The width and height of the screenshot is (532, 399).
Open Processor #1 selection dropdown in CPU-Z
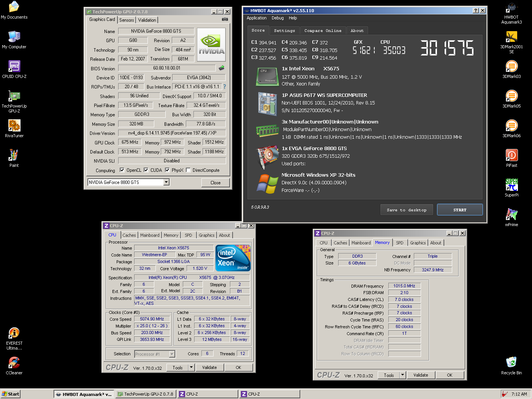pyautogui.click(x=172, y=354)
